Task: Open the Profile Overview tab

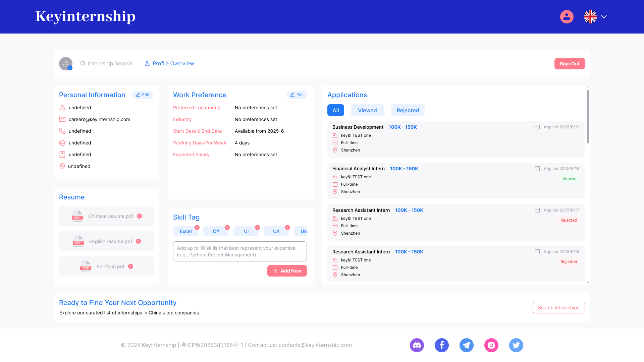Action: point(169,63)
